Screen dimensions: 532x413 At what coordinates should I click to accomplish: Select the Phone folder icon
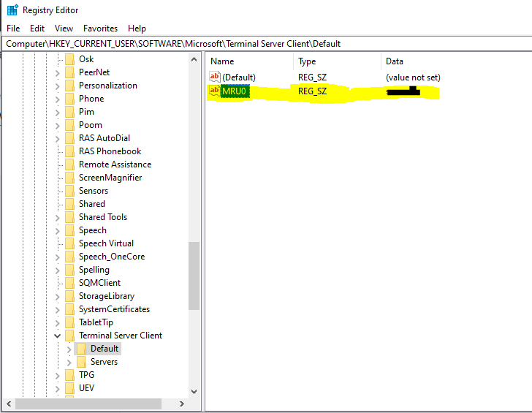coord(69,99)
